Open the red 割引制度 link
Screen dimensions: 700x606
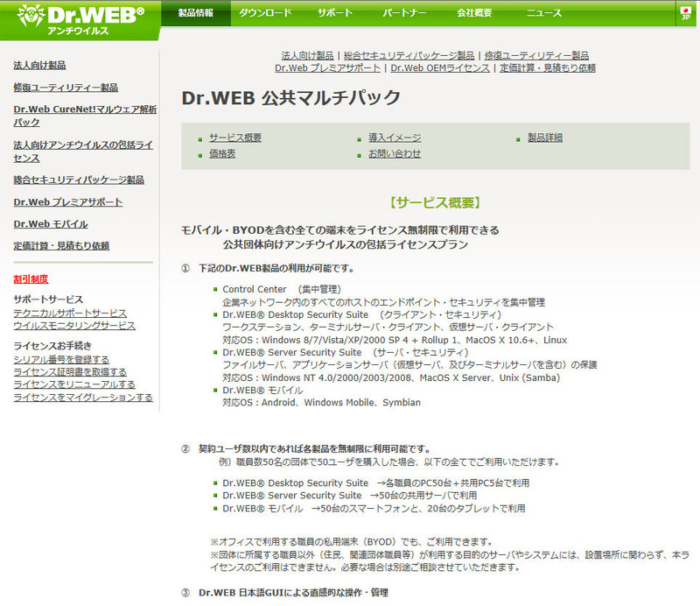pyautogui.click(x=31, y=279)
